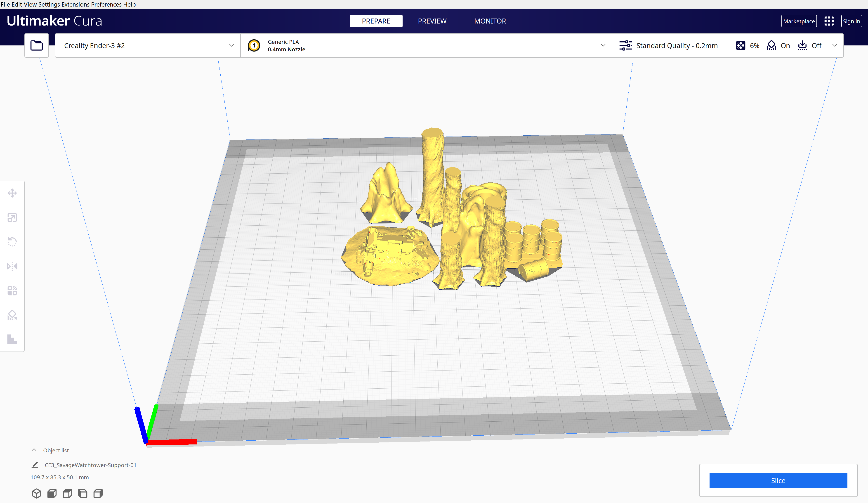Viewport: 868px width, 503px height.
Task: Select the Move tool in left toolbar
Action: pos(12,193)
